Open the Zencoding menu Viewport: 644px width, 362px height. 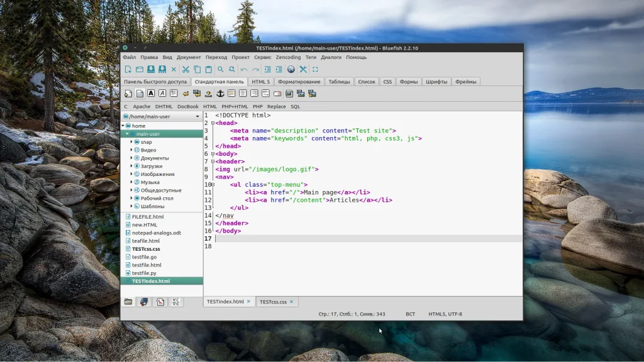(x=288, y=57)
